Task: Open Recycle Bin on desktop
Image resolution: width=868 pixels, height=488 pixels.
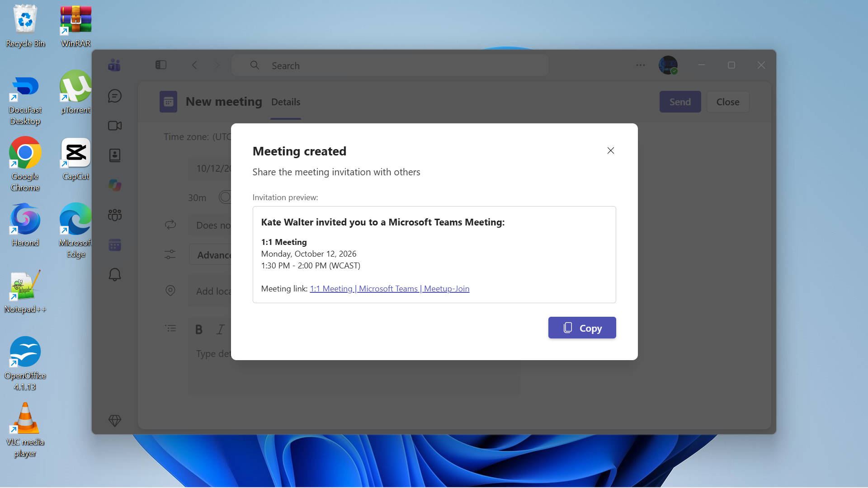Action: (x=25, y=26)
